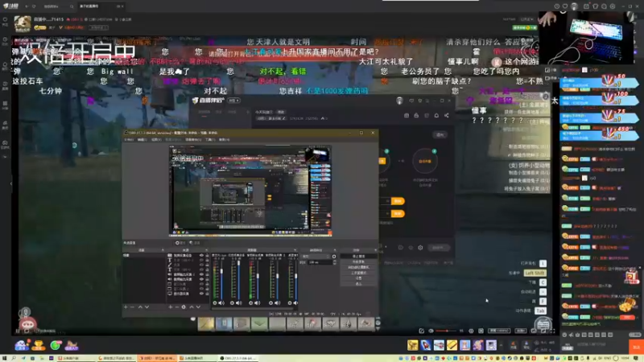Expand the Scene Transitions dock header arrow

(335, 250)
